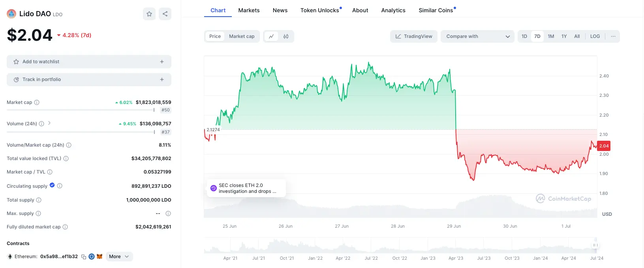Click Add to watchlist button
Image resolution: width=644 pixels, height=268 pixels.
point(89,62)
